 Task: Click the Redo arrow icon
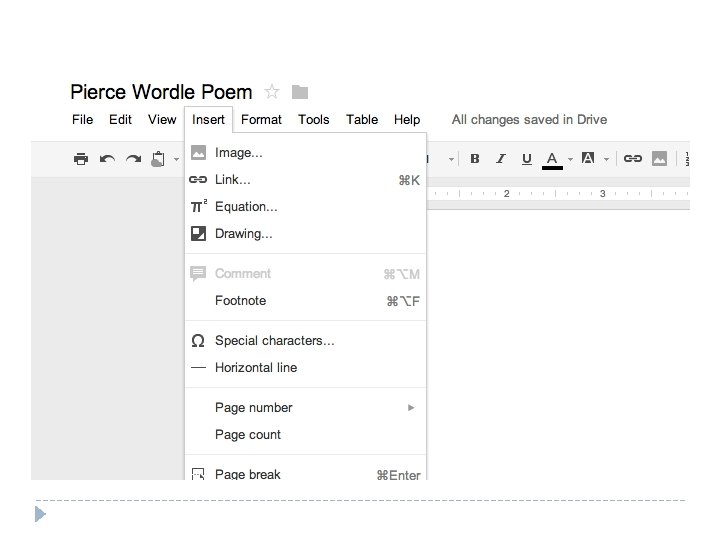[134, 159]
